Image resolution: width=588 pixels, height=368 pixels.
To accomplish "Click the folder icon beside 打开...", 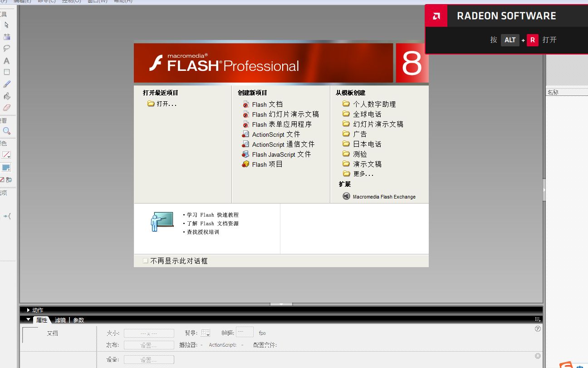I will point(151,104).
